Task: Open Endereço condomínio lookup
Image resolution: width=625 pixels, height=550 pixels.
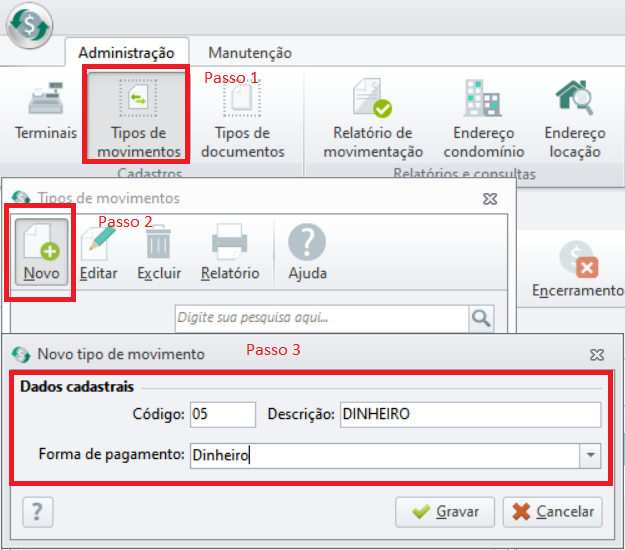Action: click(483, 119)
